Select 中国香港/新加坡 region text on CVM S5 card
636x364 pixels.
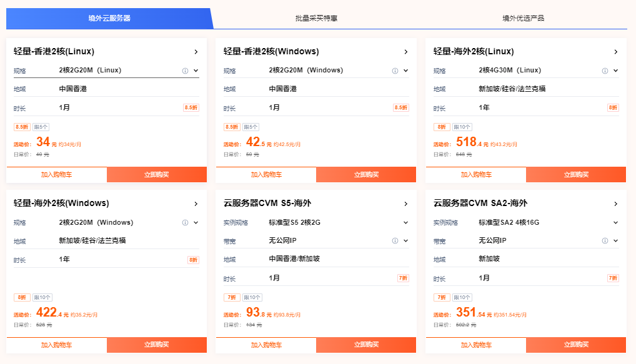pyautogui.click(x=294, y=258)
